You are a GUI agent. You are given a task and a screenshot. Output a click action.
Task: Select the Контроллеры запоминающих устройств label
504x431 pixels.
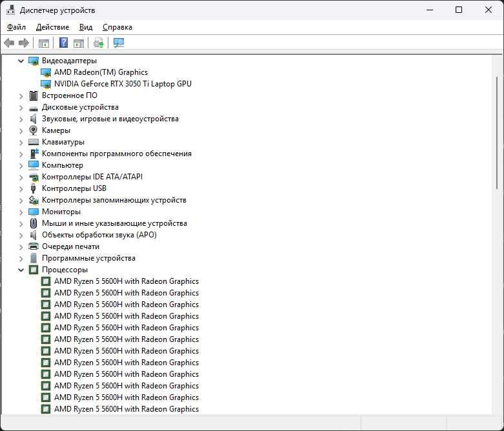[114, 200]
